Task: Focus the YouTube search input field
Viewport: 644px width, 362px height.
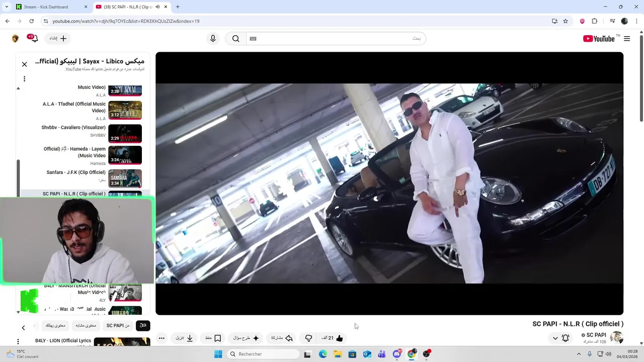Action: click(336, 39)
